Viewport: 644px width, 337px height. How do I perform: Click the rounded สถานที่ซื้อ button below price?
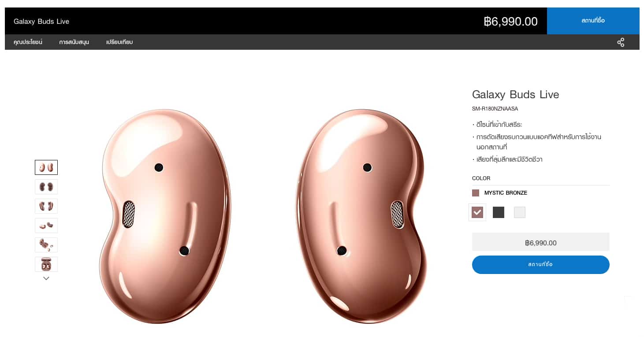(x=541, y=265)
